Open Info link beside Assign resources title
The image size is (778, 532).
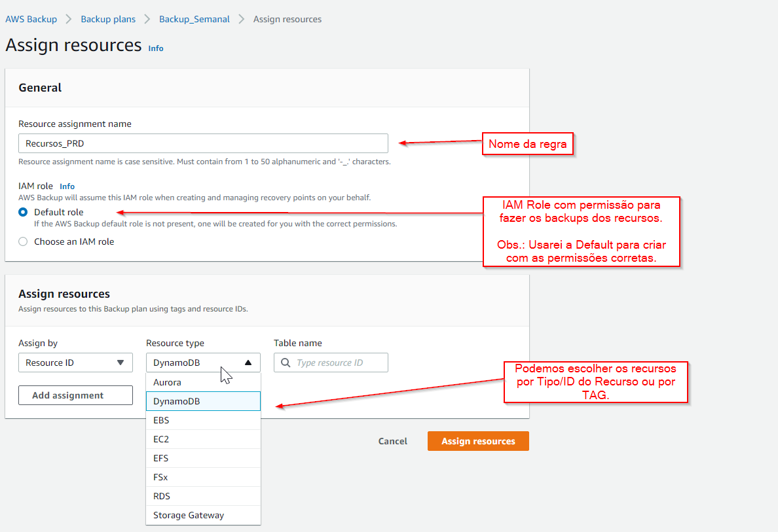pyautogui.click(x=156, y=48)
